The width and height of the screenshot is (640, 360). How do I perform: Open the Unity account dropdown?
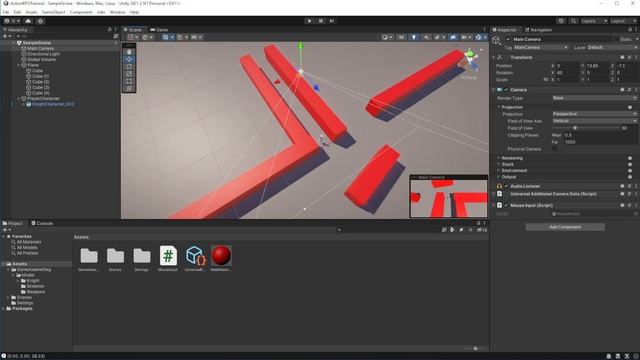[11, 21]
